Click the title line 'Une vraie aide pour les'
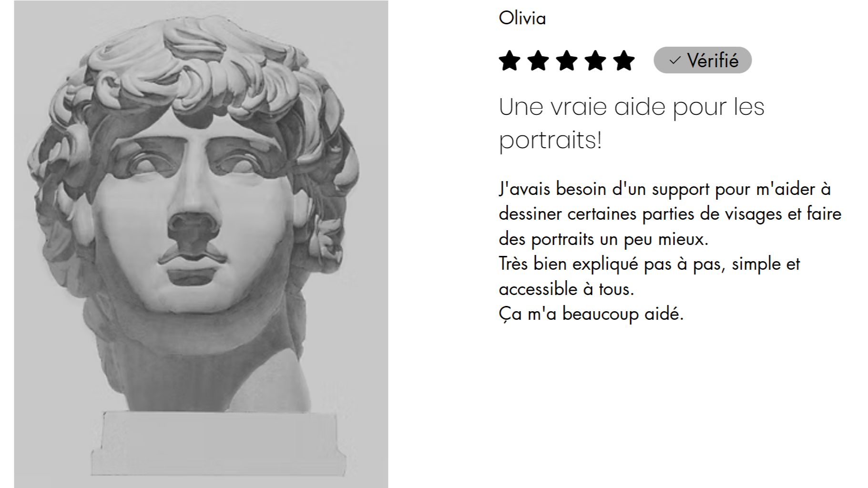The height and width of the screenshot is (488, 868). [632, 107]
